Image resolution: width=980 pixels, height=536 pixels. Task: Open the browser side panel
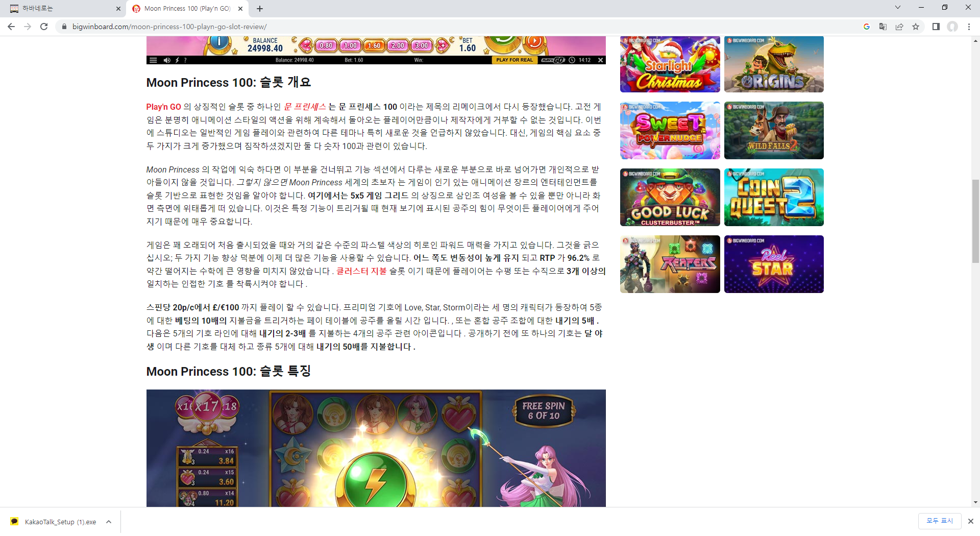[936, 27]
